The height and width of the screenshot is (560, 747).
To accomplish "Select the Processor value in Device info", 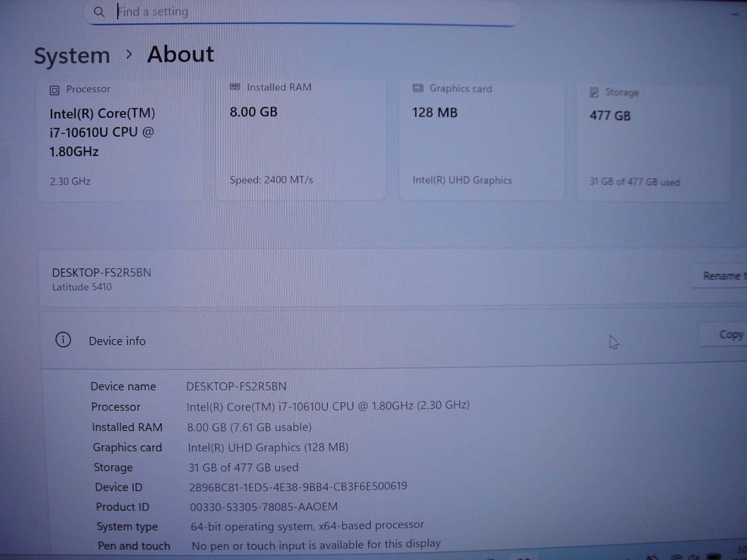I will coord(328,406).
